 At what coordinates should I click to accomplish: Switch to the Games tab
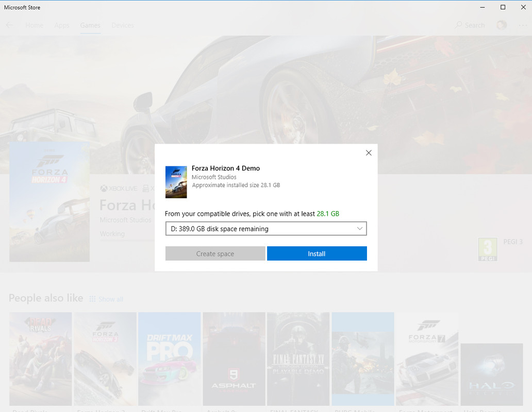[x=90, y=25]
